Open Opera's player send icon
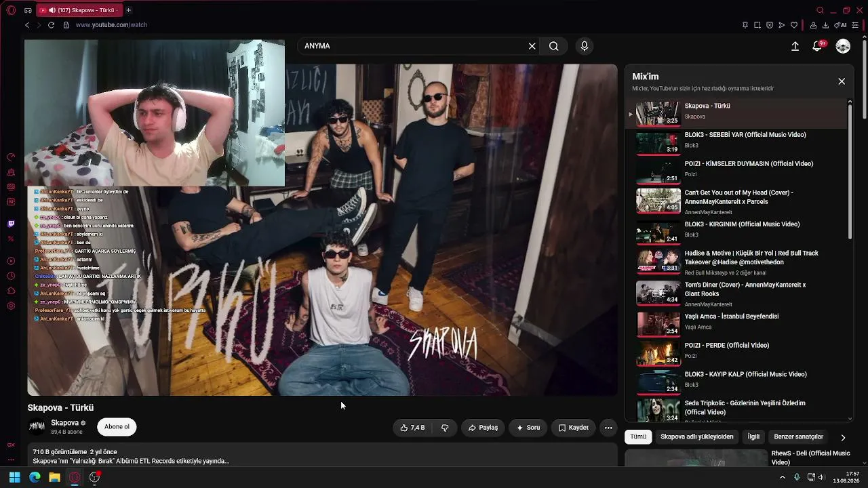The width and height of the screenshot is (868, 488). click(782, 25)
